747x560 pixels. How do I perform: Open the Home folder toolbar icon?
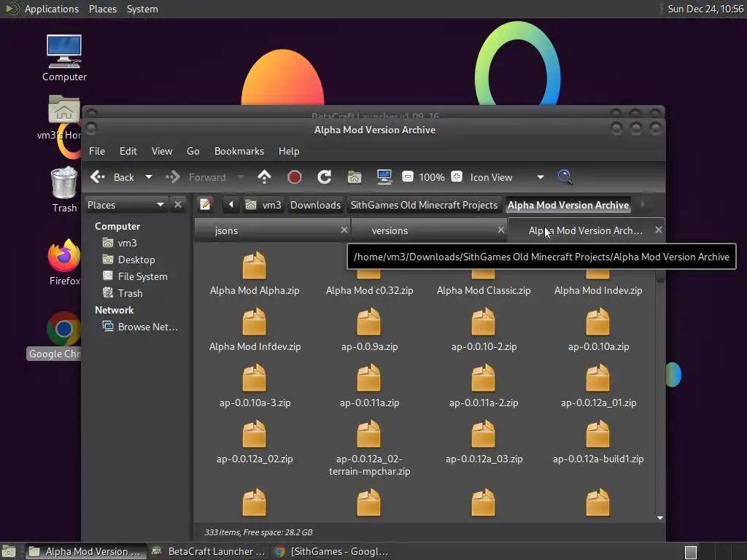click(355, 177)
